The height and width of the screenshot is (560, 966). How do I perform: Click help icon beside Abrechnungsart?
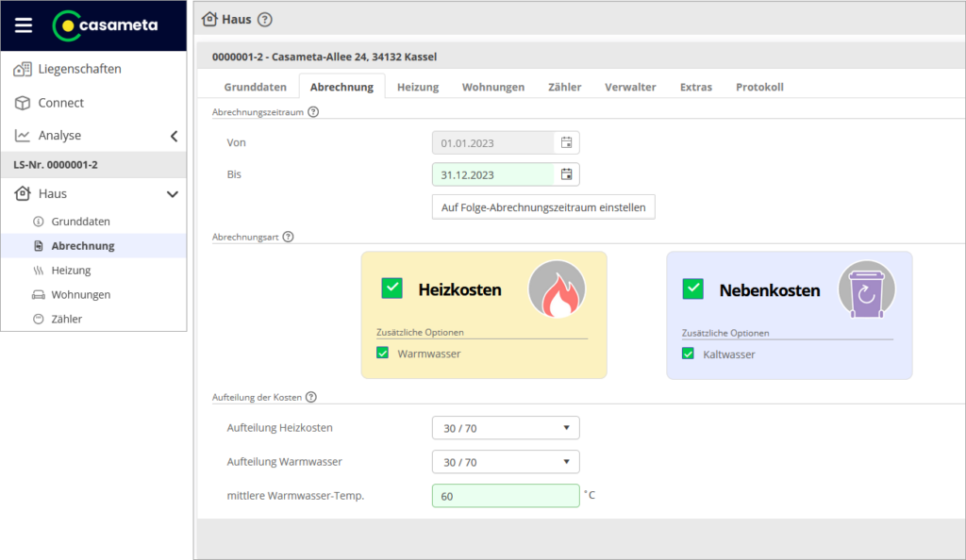click(288, 237)
